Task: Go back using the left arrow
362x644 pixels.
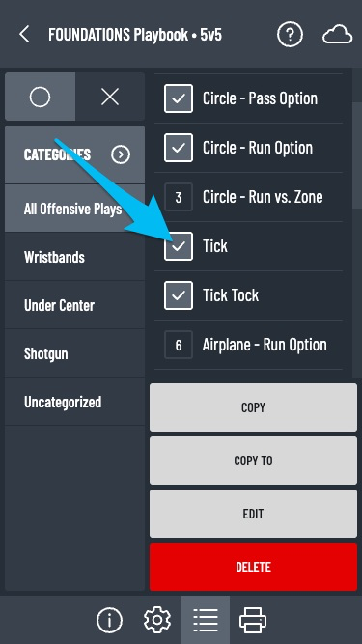Action: pyautogui.click(x=24, y=34)
